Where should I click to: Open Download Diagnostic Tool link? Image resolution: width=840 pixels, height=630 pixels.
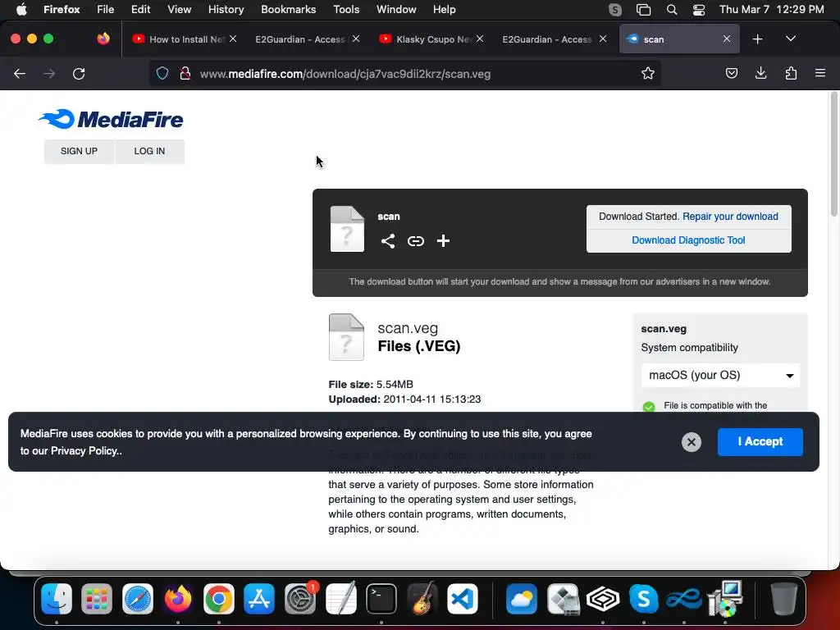click(x=688, y=240)
